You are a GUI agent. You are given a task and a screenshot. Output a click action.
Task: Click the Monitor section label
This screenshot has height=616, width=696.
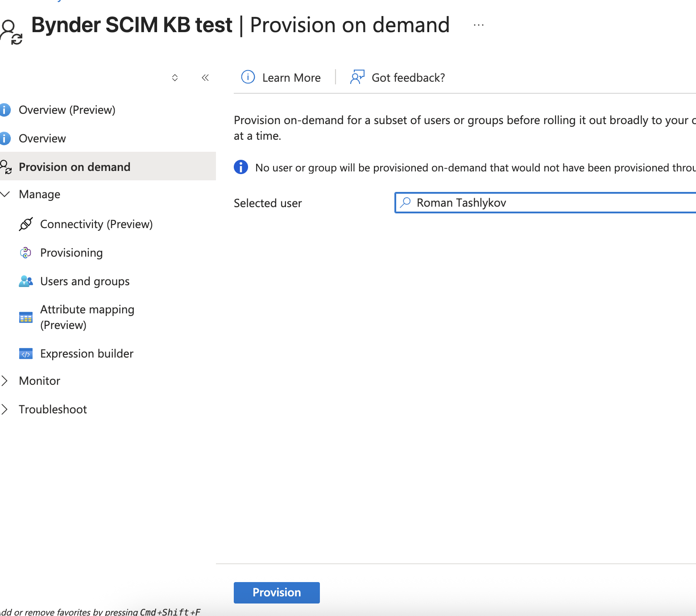pyautogui.click(x=40, y=381)
